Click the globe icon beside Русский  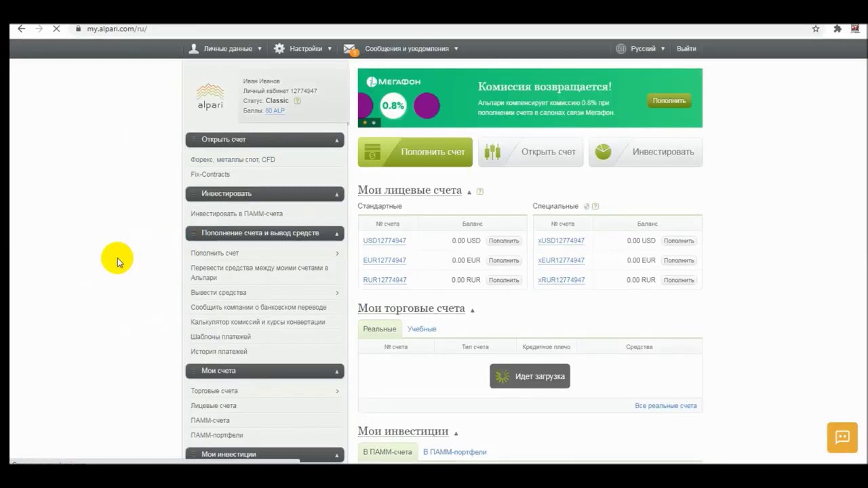(621, 49)
